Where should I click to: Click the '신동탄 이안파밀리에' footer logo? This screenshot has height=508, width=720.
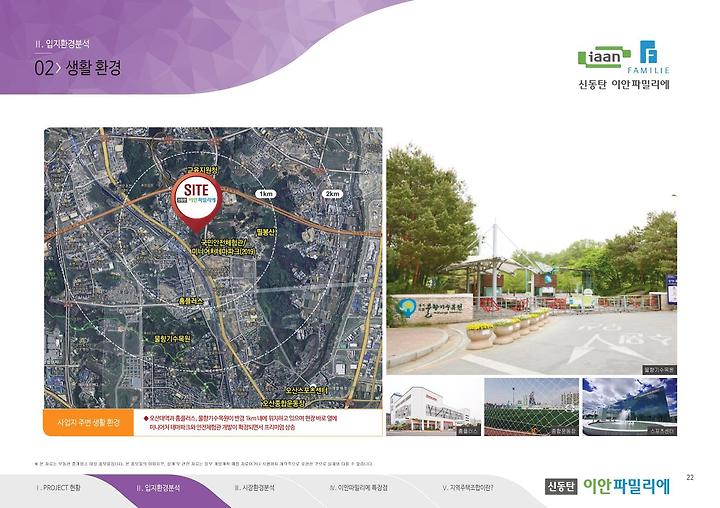tap(608, 486)
